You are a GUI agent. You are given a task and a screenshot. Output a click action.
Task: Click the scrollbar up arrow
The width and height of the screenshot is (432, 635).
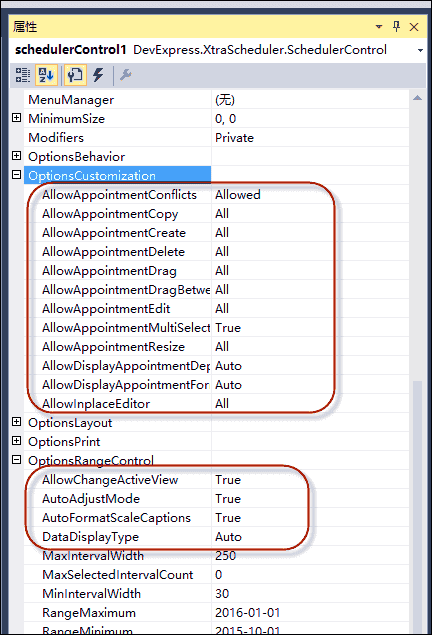click(417, 98)
